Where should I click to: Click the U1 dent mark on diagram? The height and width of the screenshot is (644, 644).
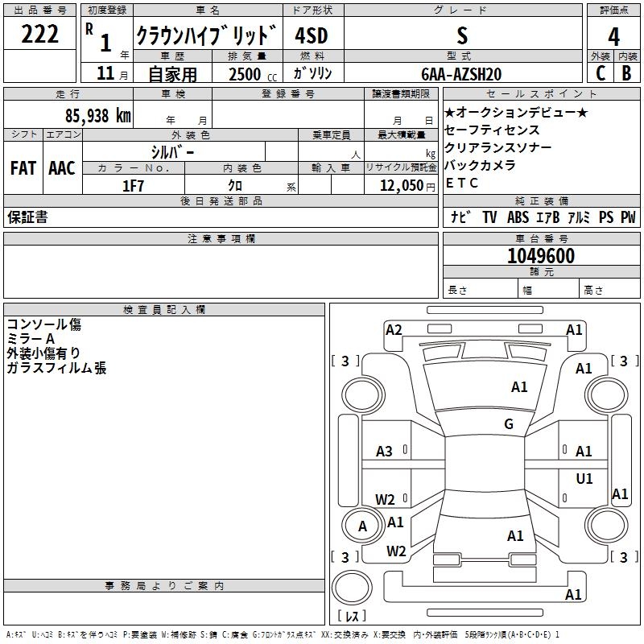584,479
